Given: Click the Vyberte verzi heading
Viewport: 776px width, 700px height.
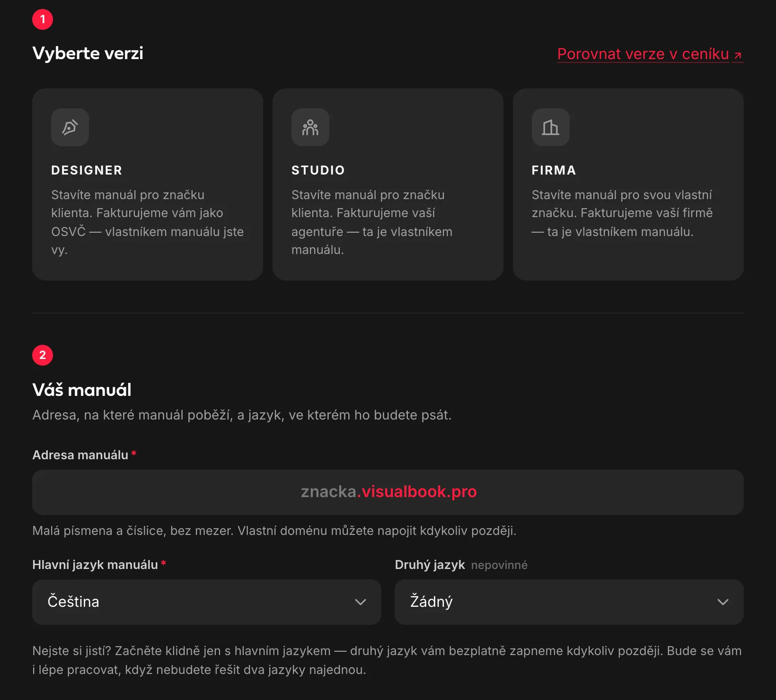Looking at the screenshot, I should (88, 53).
